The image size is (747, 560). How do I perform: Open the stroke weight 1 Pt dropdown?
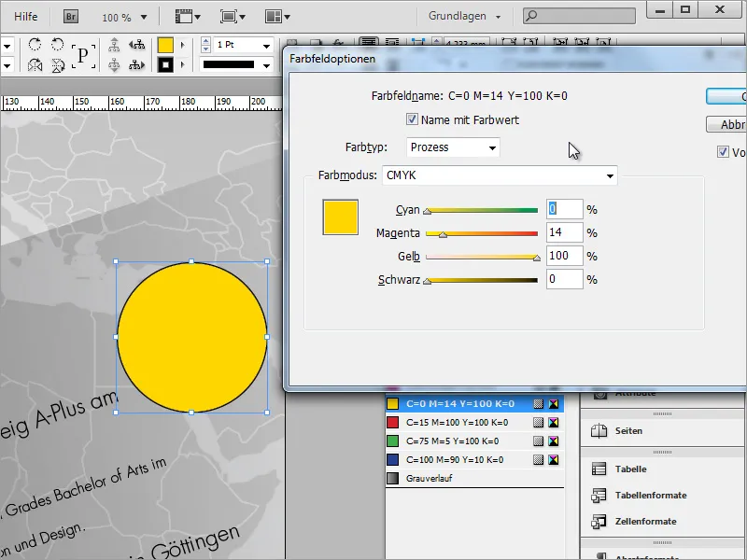266,46
